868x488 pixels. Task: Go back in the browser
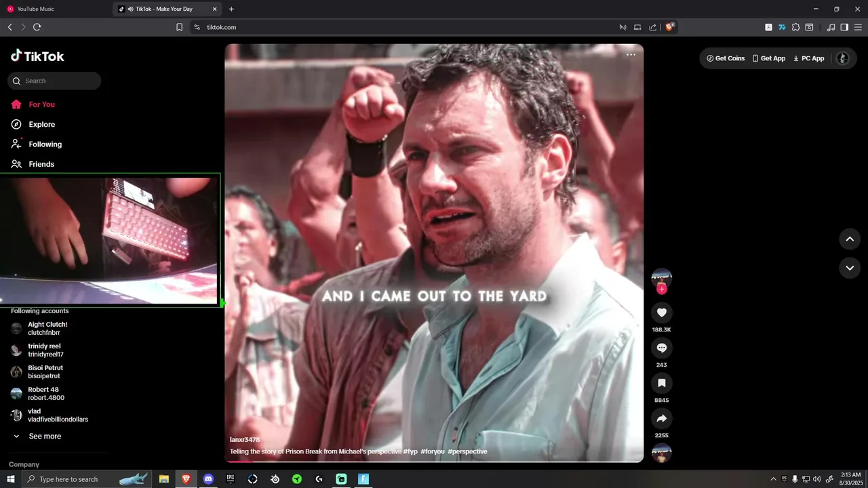(9, 27)
